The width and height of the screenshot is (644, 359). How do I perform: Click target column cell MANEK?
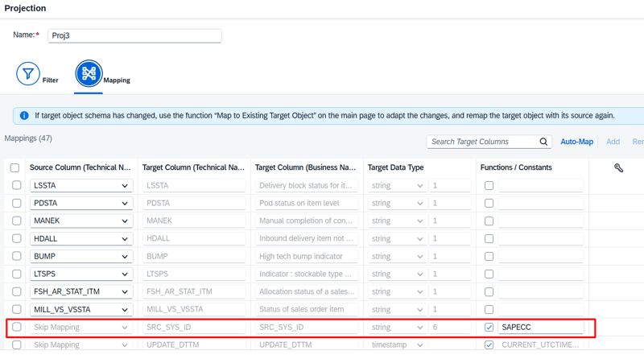(x=194, y=221)
